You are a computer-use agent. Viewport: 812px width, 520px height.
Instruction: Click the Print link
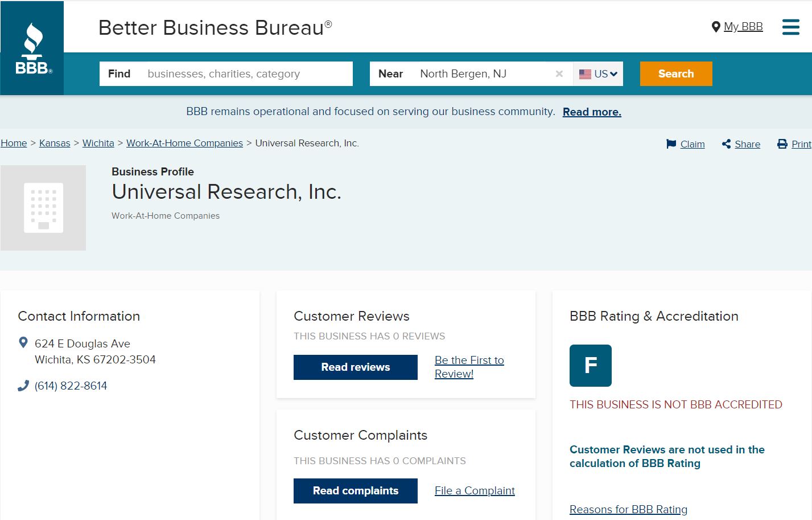pyautogui.click(x=801, y=145)
